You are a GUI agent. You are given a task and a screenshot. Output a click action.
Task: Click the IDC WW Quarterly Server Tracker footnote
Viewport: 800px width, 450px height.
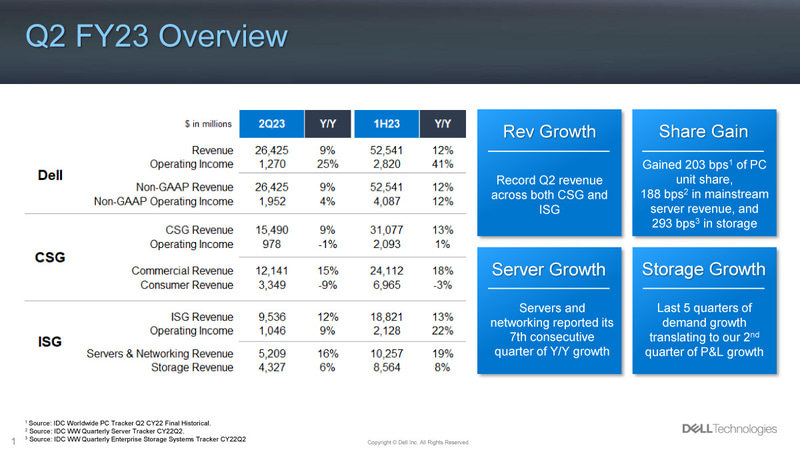click(105, 431)
